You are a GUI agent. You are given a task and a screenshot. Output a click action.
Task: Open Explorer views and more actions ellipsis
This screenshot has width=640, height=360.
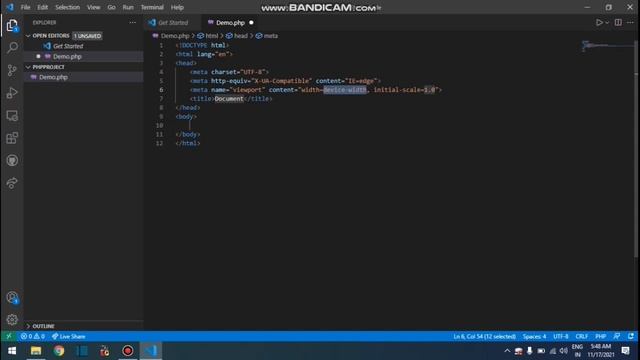133,22
